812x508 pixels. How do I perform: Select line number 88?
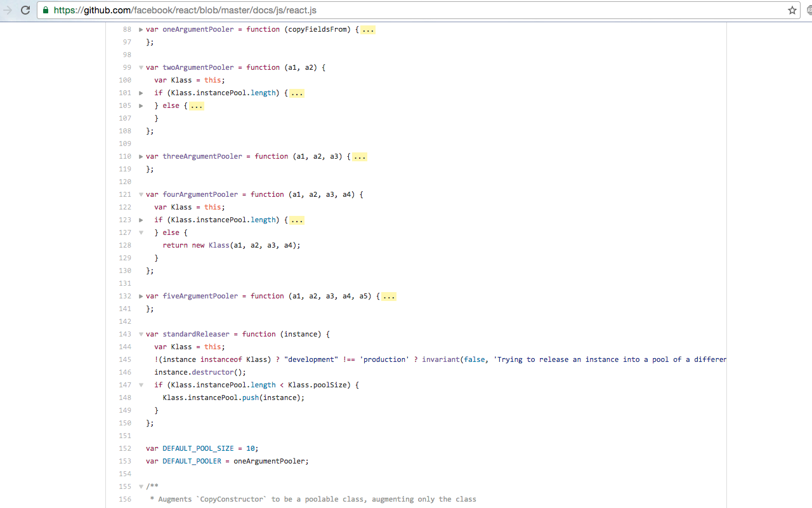(x=127, y=29)
